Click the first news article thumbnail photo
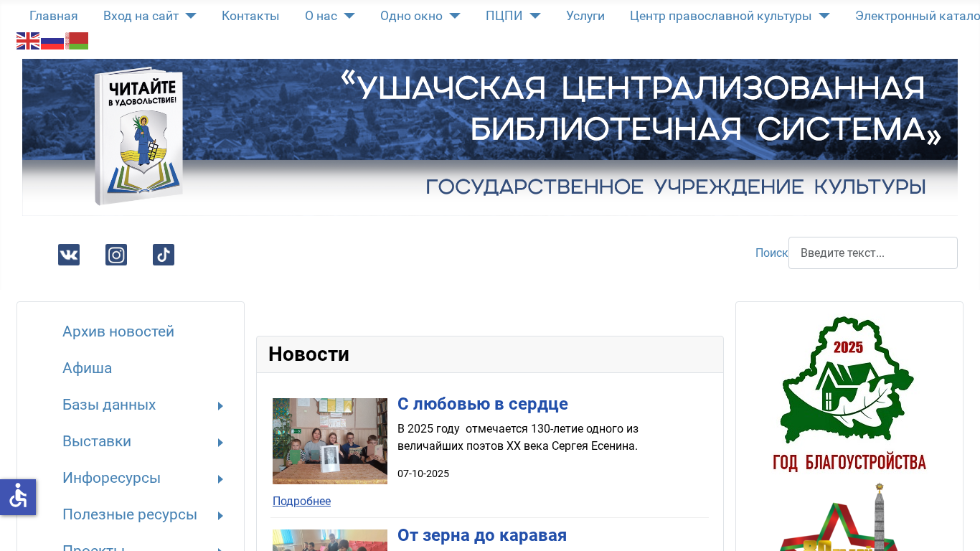 click(x=330, y=441)
